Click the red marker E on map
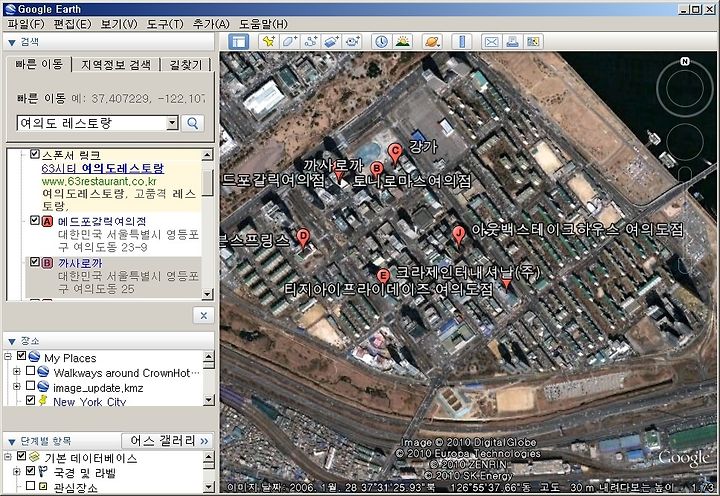Image resolution: width=720 pixels, height=496 pixels. pyautogui.click(x=383, y=276)
